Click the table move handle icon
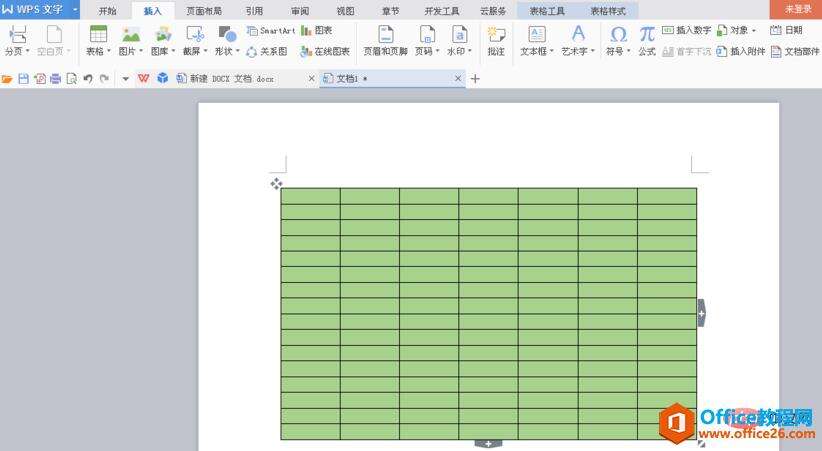The width and height of the screenshot is (822, 451). click(276, 184)
